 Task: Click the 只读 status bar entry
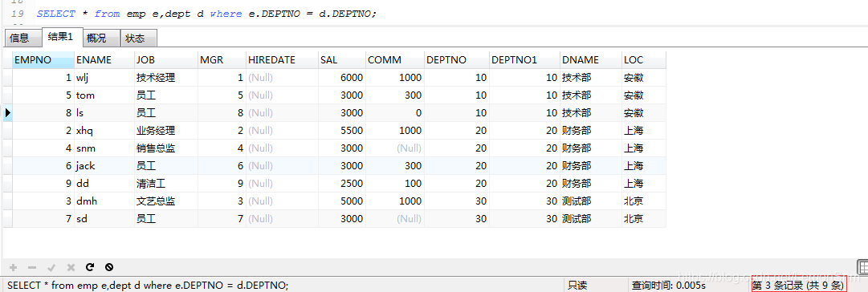(577, 286)
